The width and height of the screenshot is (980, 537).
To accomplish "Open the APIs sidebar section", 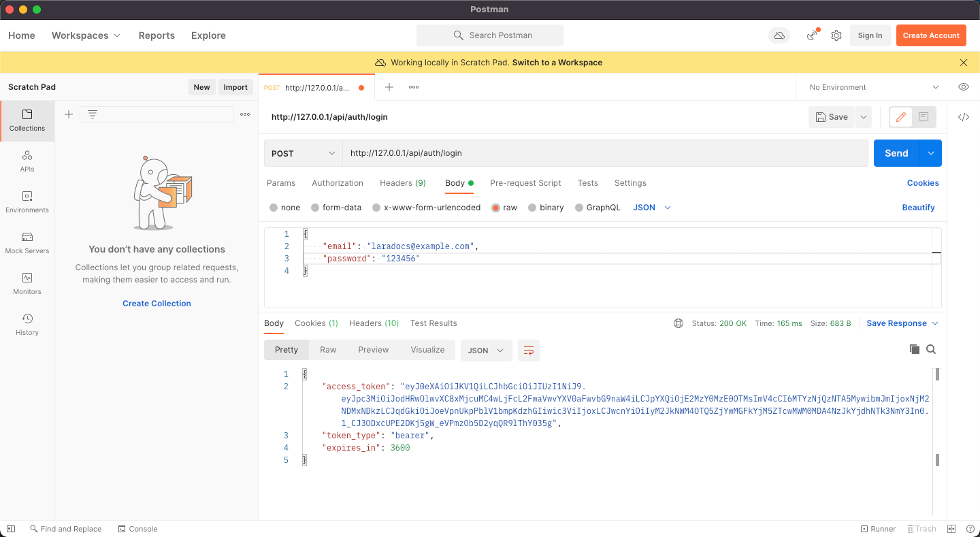I will [27, 161].
